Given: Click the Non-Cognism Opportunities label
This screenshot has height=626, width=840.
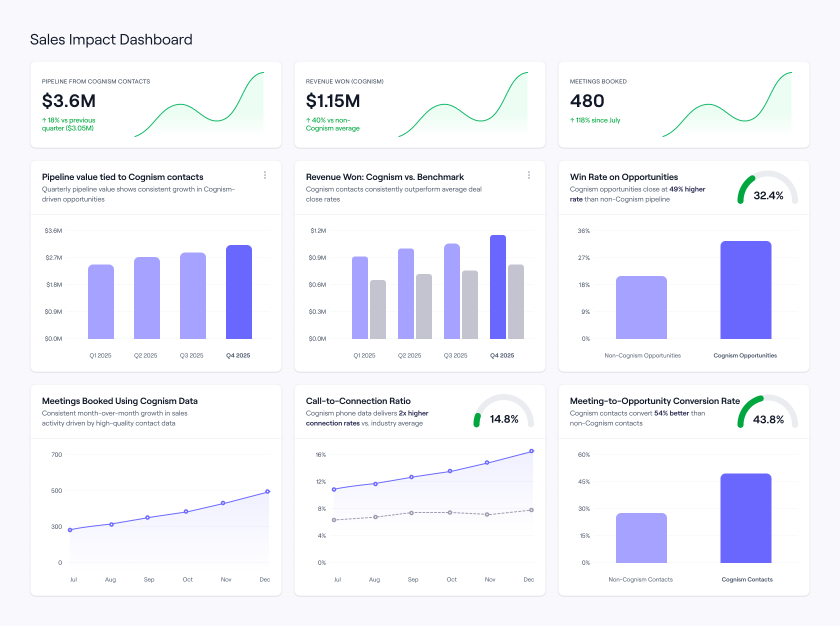Looking at the screenshot, I should tap(642, 355).
